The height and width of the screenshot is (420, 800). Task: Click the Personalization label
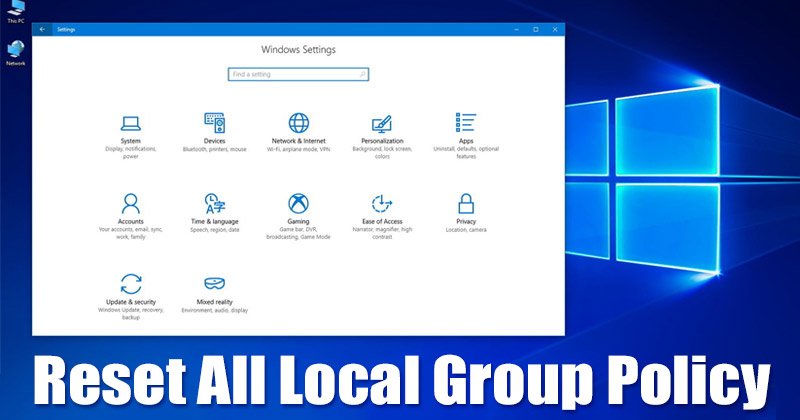pos(382,141)
